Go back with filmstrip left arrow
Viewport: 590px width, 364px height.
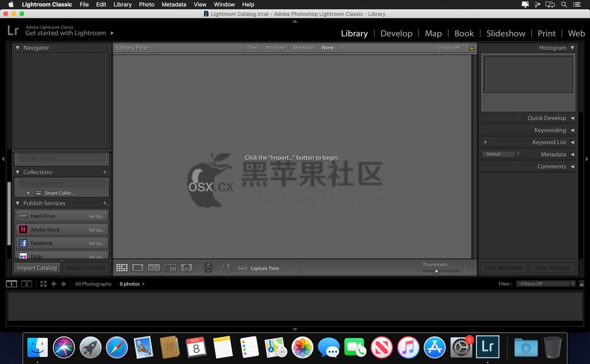point(54,284)
